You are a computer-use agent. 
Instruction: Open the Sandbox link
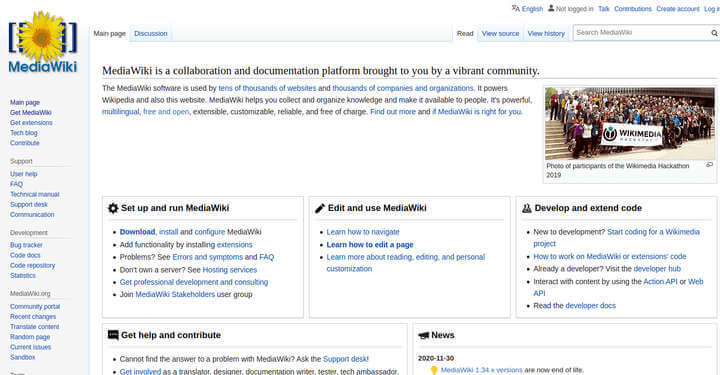point(22,357)
